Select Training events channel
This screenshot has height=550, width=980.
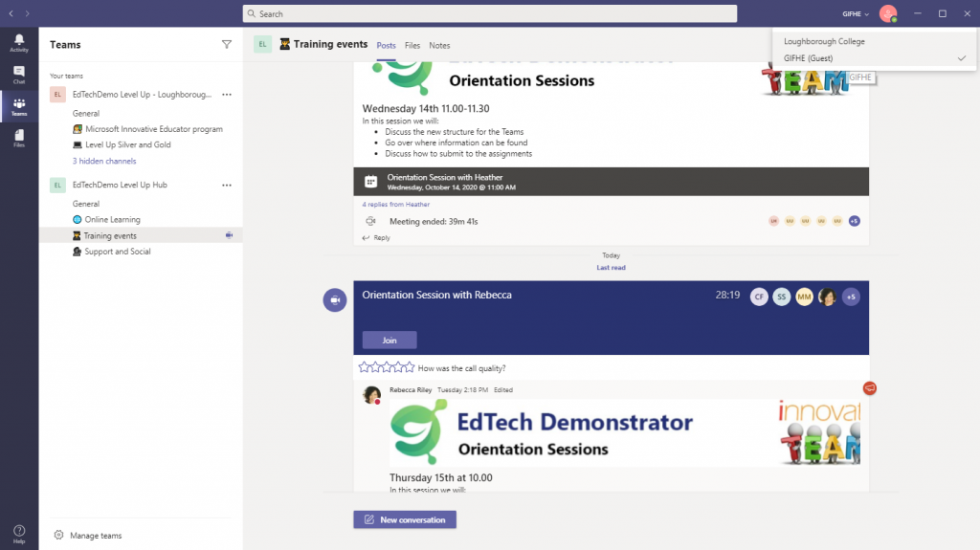click(142, 235)
